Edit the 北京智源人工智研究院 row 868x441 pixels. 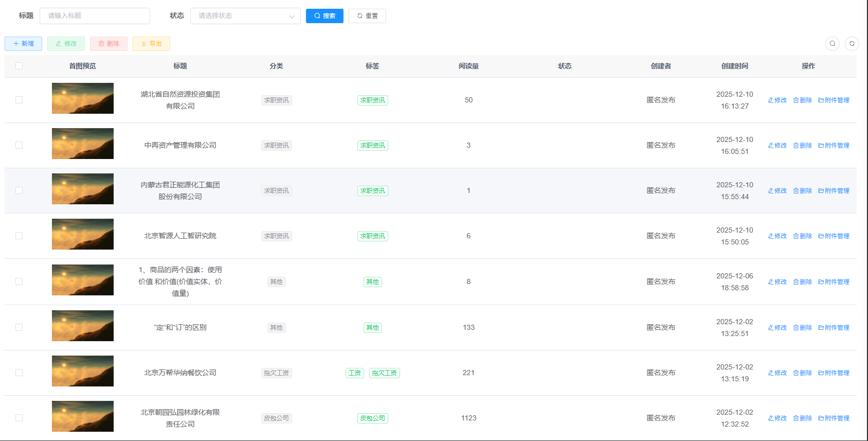(x=777, y=236)
